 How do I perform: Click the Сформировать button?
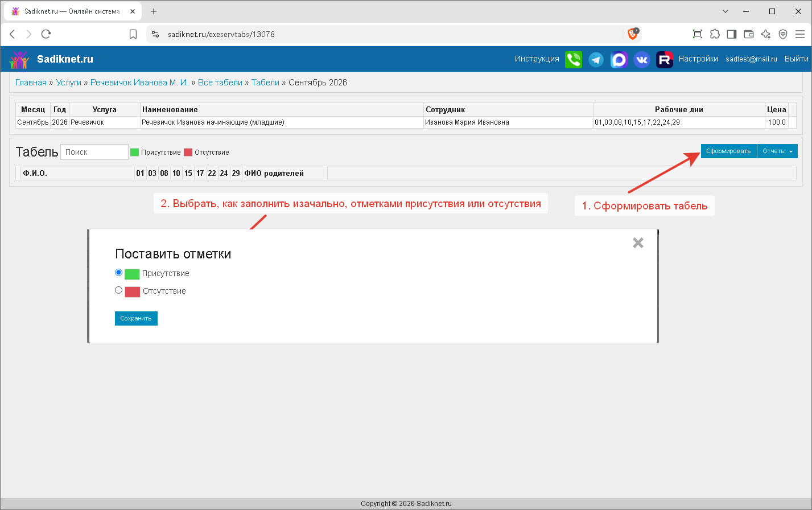[x=728, y=151]
